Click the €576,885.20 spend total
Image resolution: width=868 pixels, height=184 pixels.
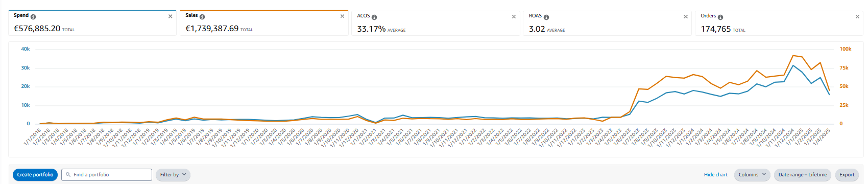[37, 29]
